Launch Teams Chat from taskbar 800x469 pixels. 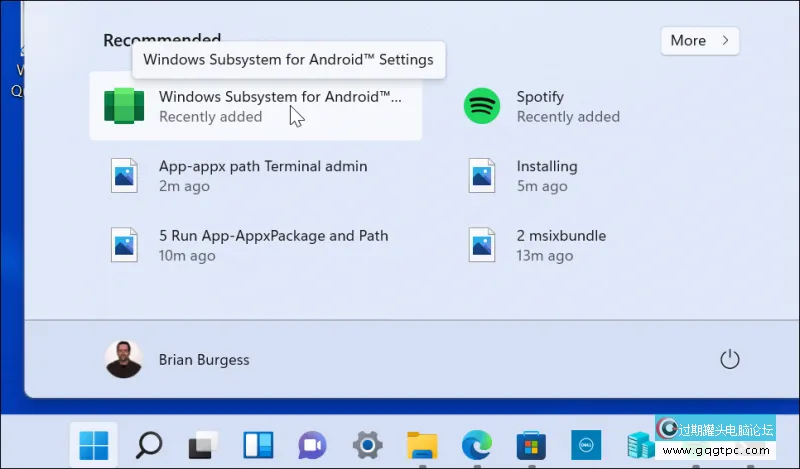[312, 444]
